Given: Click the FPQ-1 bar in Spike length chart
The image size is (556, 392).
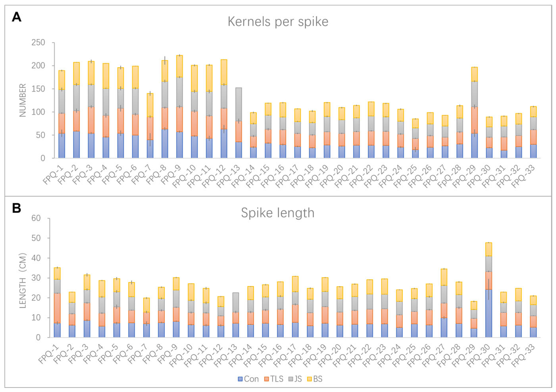Looking at the screenshot, I should tap(57, 302).
